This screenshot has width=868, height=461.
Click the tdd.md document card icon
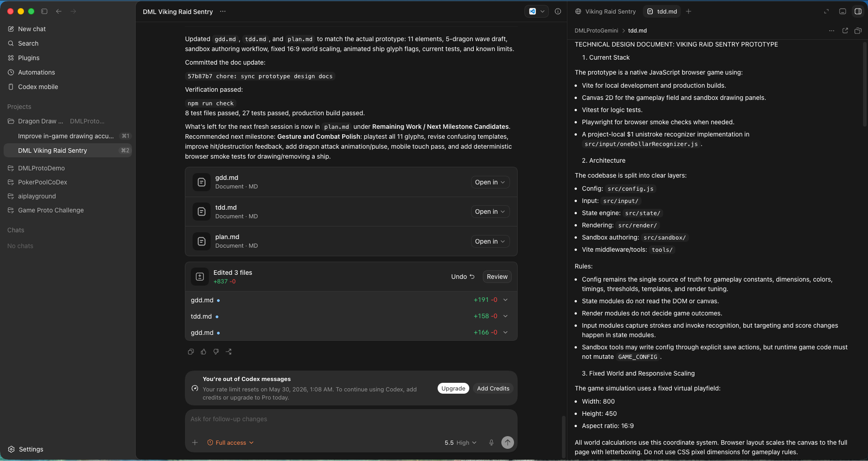pyautogui.click(x=202, y=212)
